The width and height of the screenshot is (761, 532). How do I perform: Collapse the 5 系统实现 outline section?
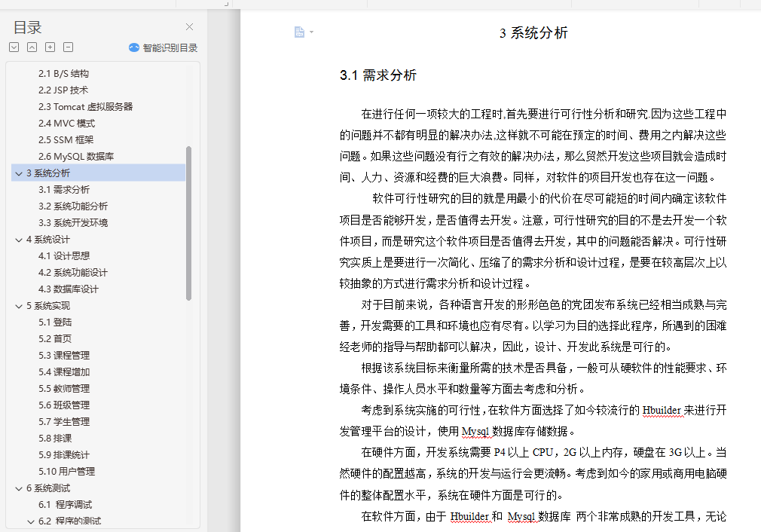[x=19, y=306]
